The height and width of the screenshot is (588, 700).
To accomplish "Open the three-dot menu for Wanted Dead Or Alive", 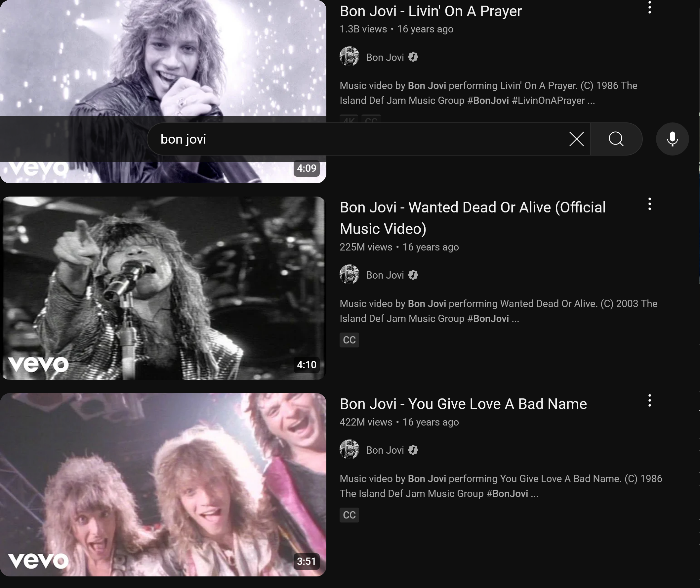I will click(649, 204).
